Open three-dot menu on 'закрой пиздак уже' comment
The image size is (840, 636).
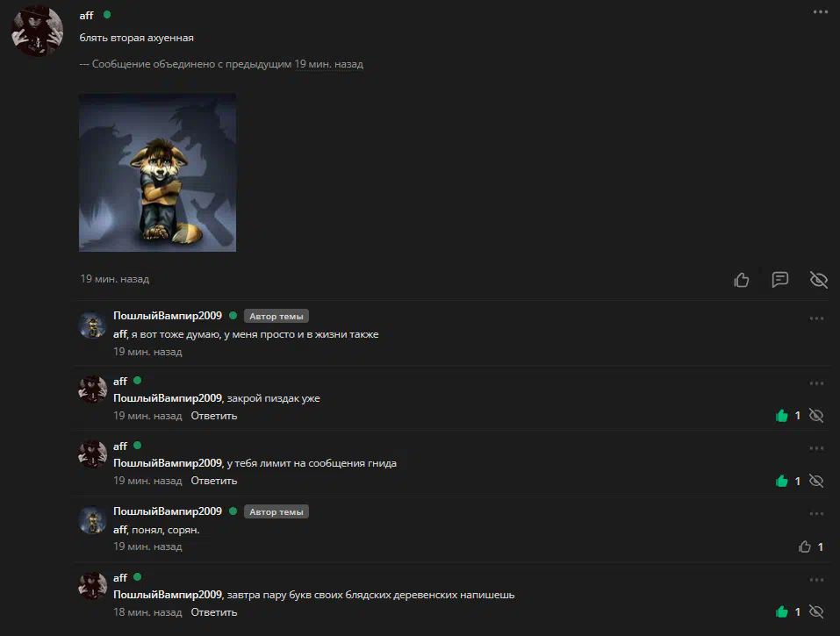tap(816, 383)
